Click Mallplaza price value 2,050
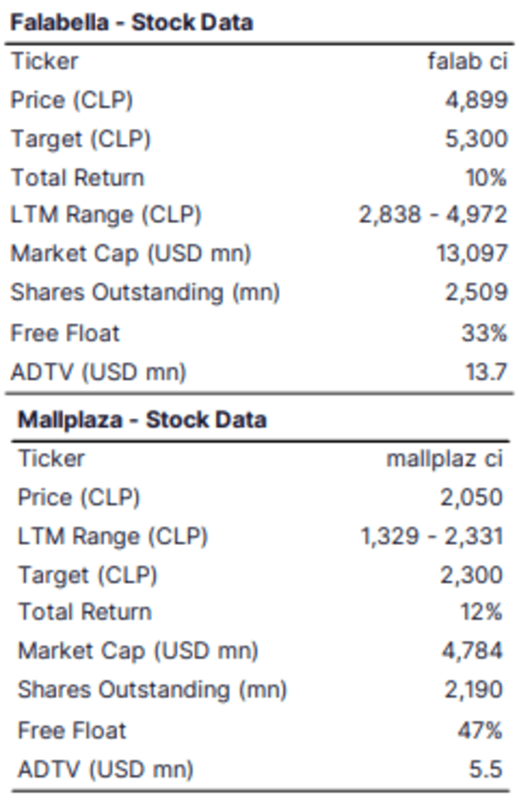Viewport: 529px width, 812px height. pyautogui.click(x=471, y=497)
